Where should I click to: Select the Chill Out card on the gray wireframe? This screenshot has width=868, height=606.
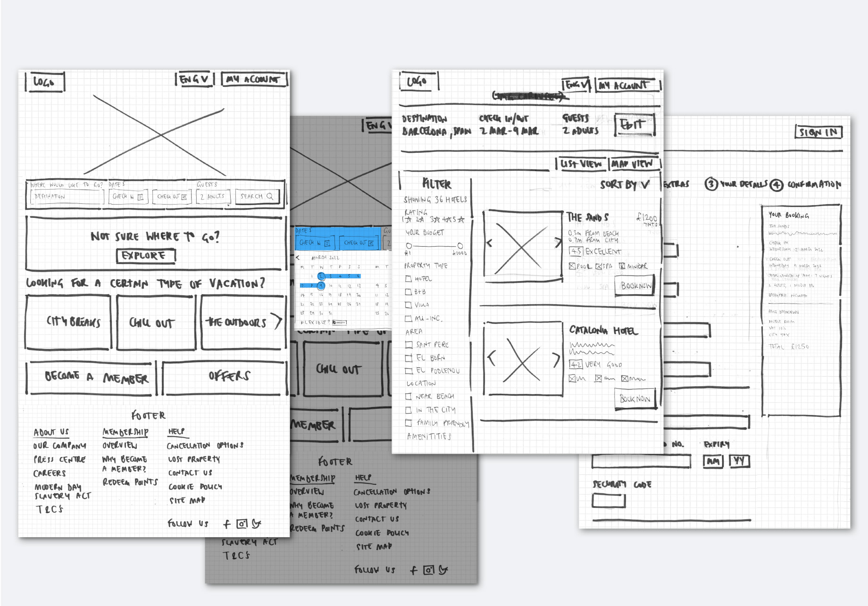point(343,368)
